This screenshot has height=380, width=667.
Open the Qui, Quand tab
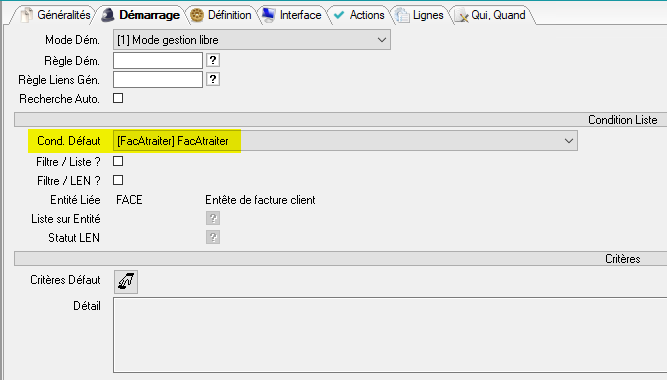pos(490,15)
